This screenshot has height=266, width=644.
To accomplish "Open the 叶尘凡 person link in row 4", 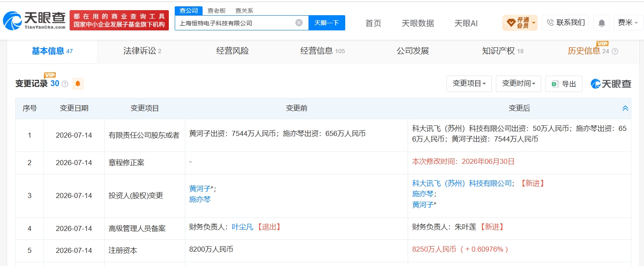I will point(243,227).
